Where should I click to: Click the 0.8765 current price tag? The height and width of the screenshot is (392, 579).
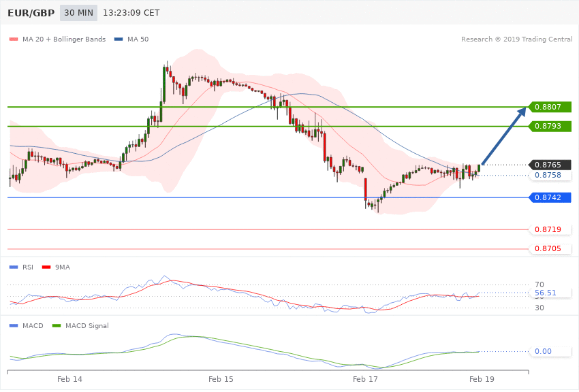pos(550,165)
